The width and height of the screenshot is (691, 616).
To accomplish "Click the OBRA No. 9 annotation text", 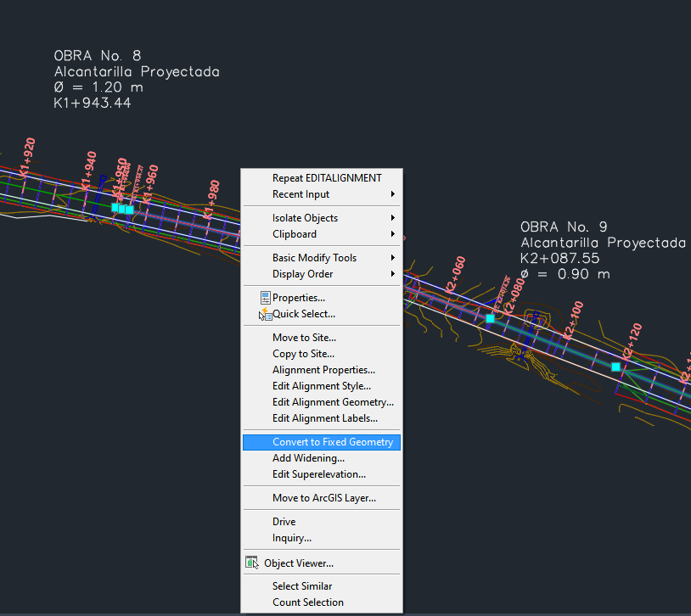I will 564,227.
